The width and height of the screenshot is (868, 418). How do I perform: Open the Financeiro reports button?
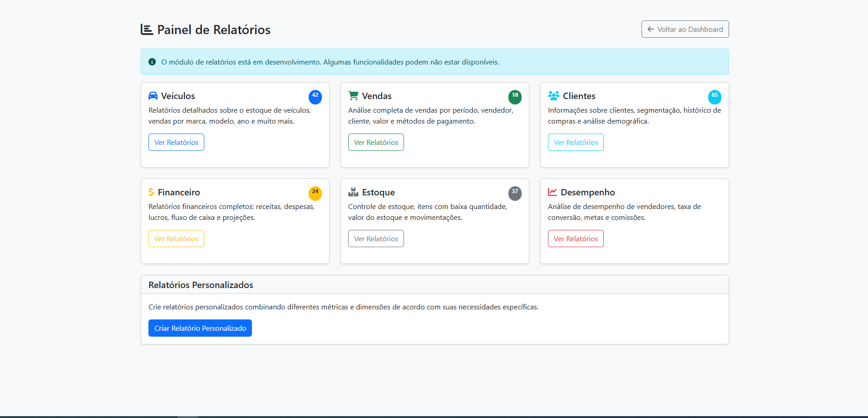tap(176, 239)
